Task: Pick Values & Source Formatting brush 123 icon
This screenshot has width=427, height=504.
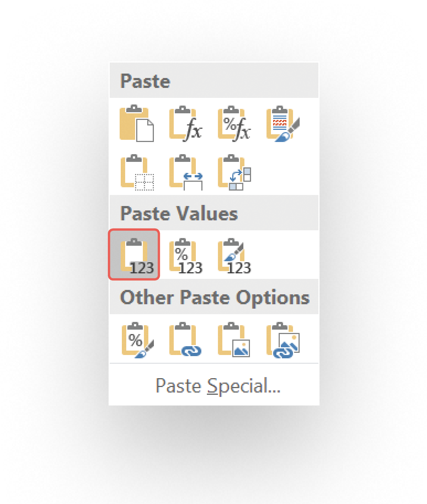Action: [234, 256]
